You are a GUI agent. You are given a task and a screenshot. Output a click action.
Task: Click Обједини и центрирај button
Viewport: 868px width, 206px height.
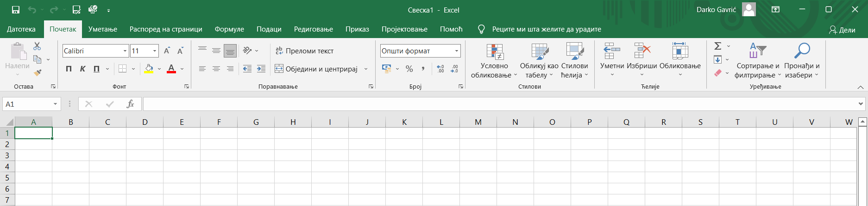pos(317,69)
